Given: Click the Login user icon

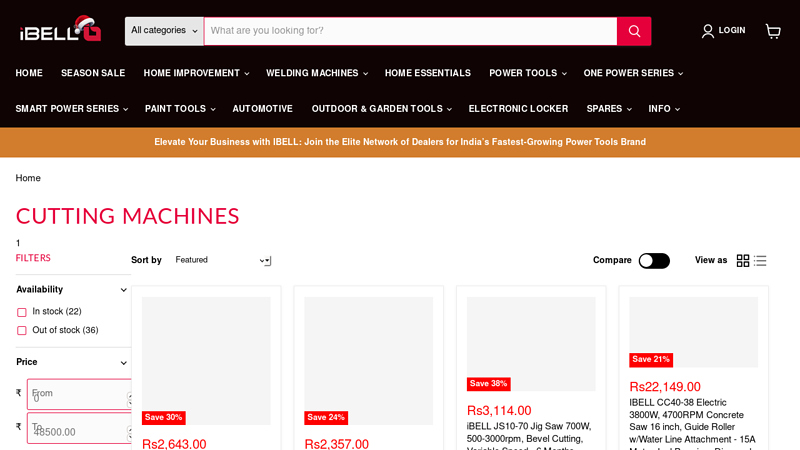Looking at the screenshot, I should pyautogui.click(x=708, y=31).
